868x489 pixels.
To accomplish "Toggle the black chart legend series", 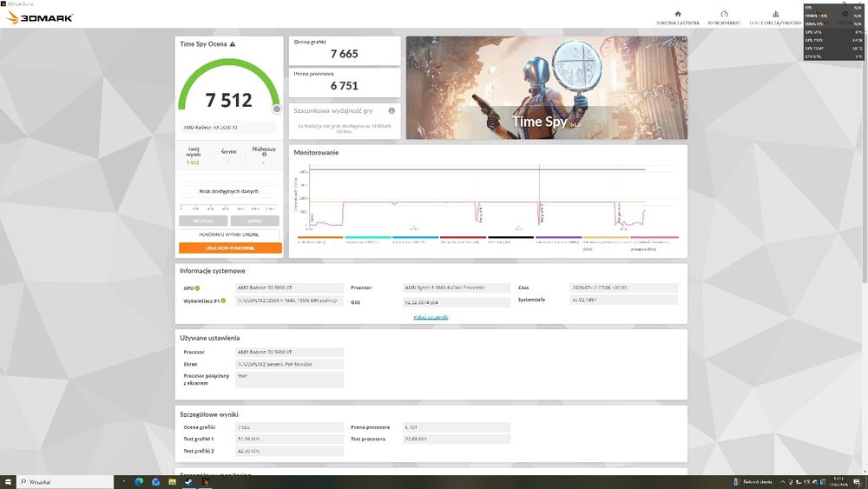I will 510,240.
